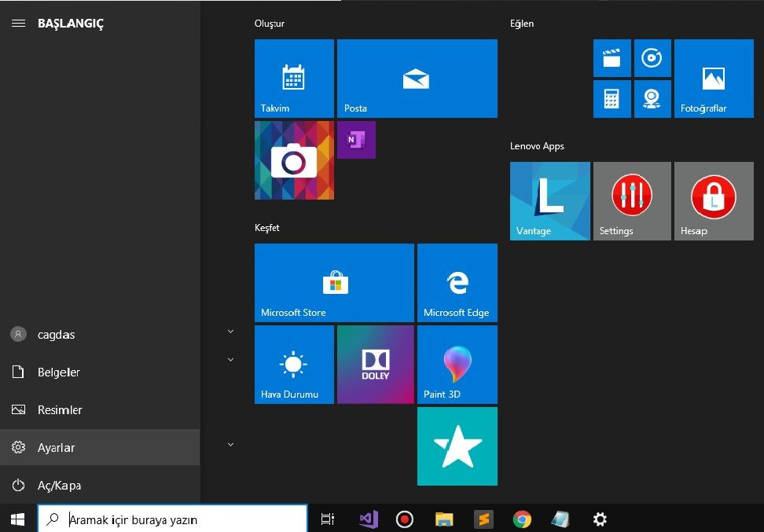Click the Oluştur group header
Viewport: 764px width, 532px height.
tap(270, 24)
